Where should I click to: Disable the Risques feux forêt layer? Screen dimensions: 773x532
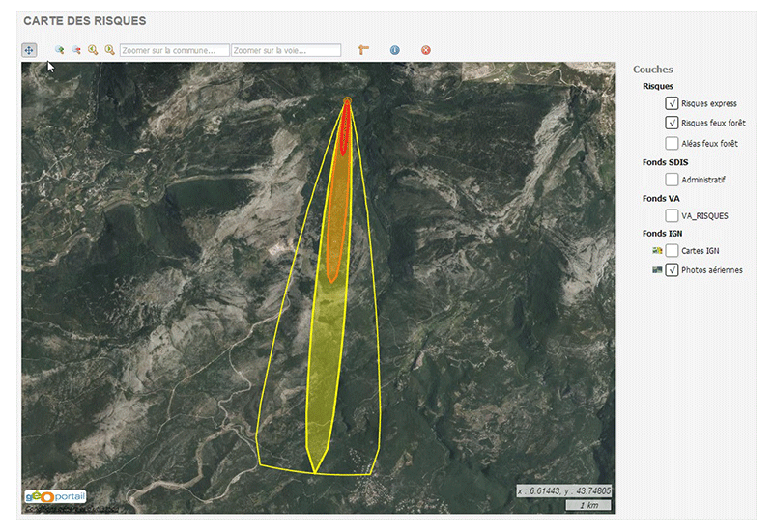[672, 123]
